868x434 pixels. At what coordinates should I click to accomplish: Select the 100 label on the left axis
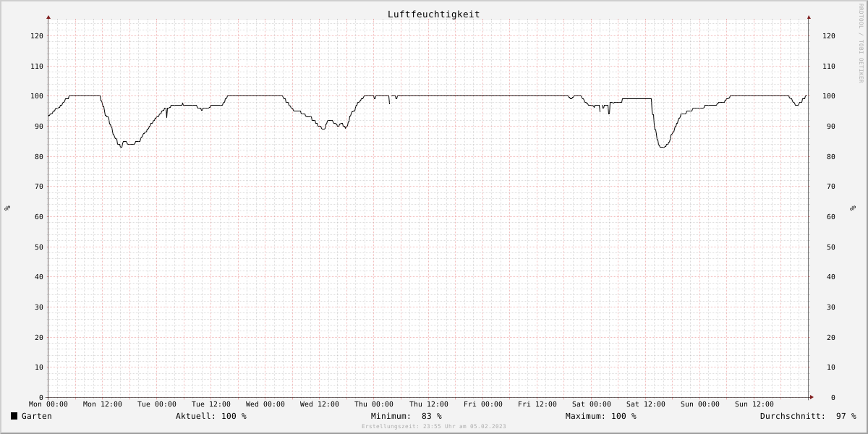(x=36, y=96)
